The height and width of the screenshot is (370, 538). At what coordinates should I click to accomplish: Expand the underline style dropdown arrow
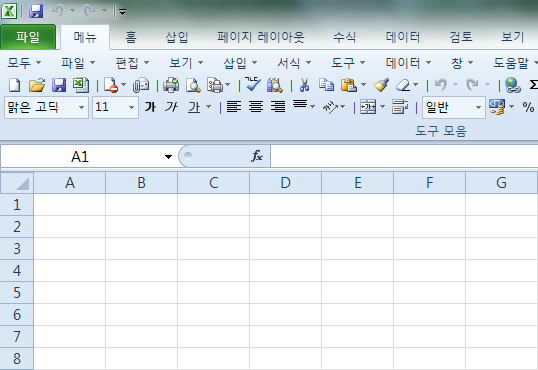coord(208,107)
